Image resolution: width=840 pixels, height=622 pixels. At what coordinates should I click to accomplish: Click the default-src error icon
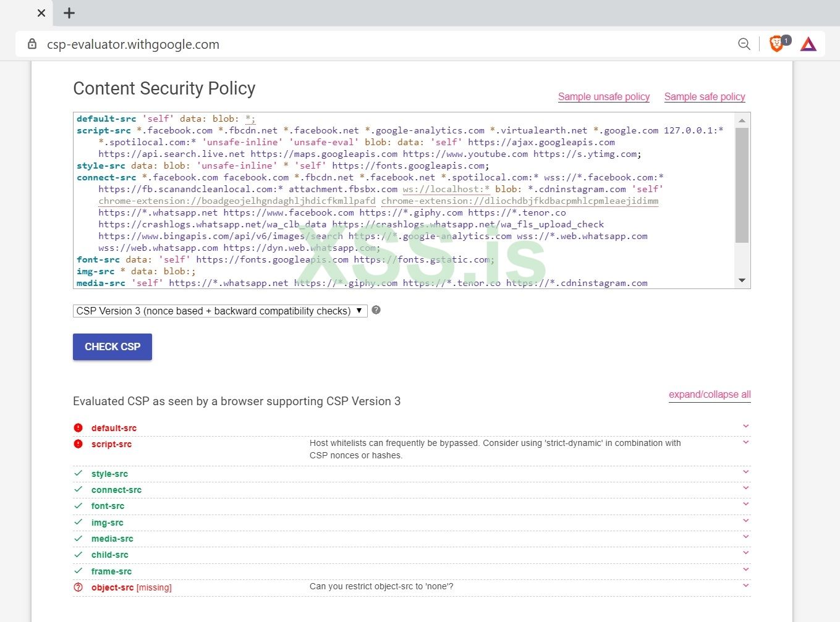[78, 427]
